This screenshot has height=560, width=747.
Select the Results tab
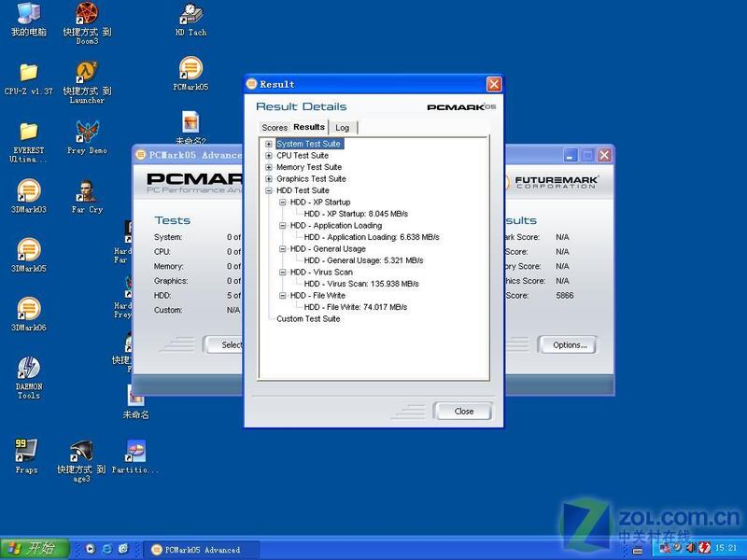coord(309,127)
